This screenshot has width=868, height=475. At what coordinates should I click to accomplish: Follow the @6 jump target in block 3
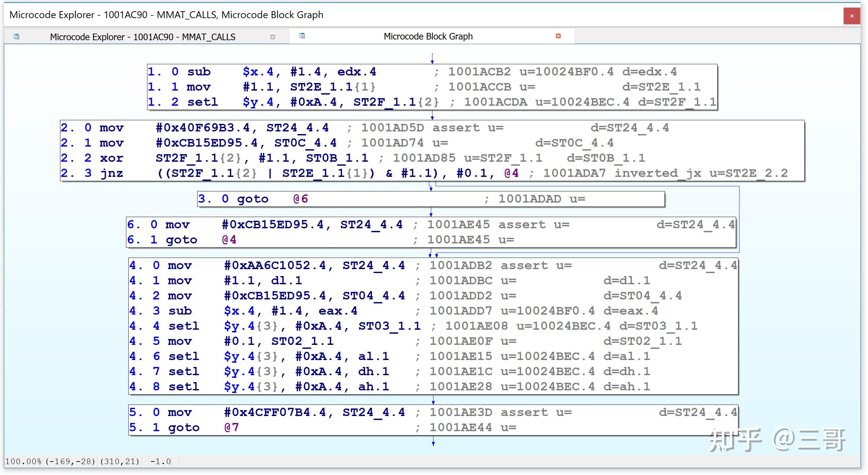300,199
